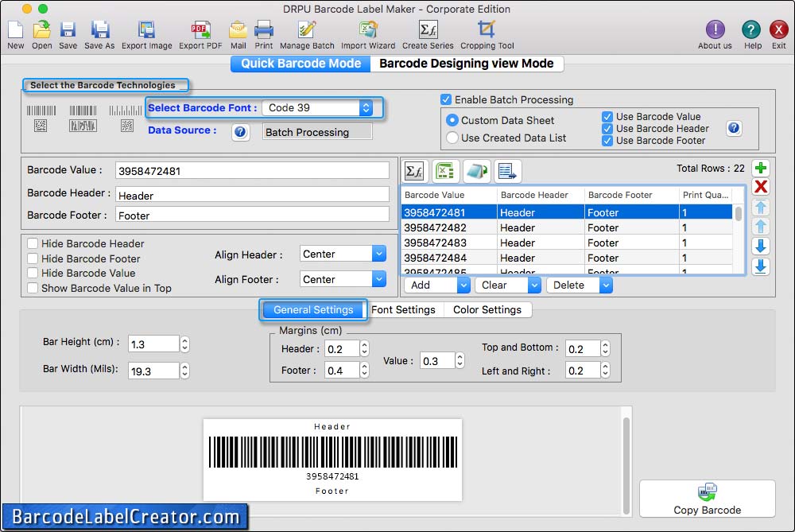
Task: Click the Save As toolbar icon
Action: tap(100, 30)
